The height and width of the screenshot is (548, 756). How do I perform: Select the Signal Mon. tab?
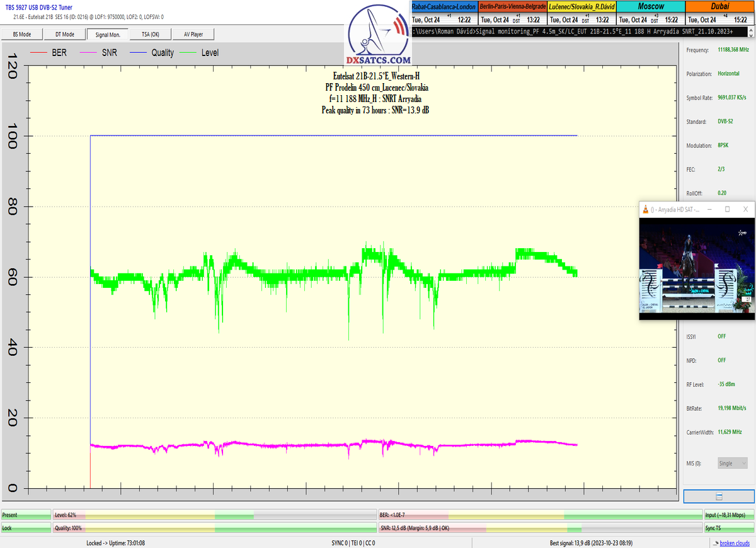[108, 35]
